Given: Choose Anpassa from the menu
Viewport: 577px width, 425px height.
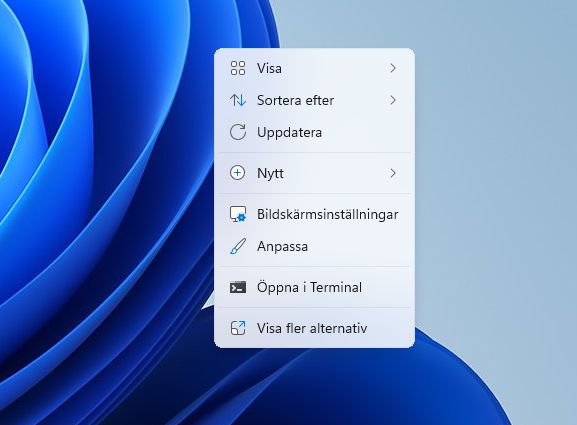Looking at the screenshot, I should point(314,246).
